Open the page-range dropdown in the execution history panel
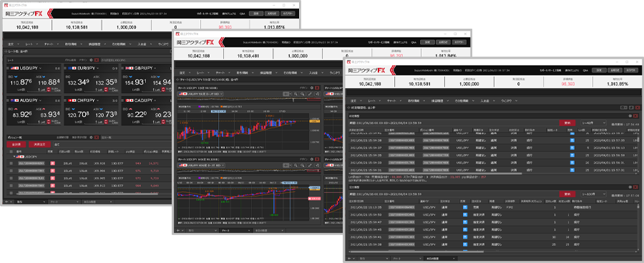This screenshot has width=644, height=263. click(593, 123)
